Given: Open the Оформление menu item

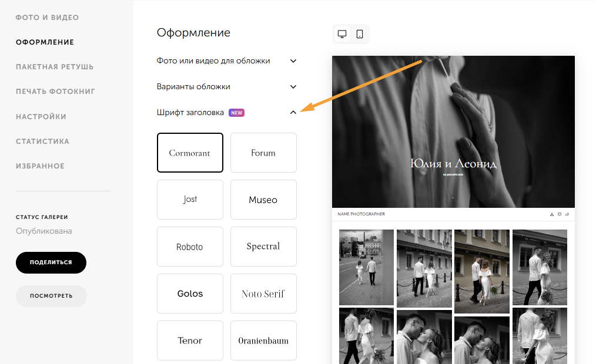Looking at the screenshot, I should point(45,42).
